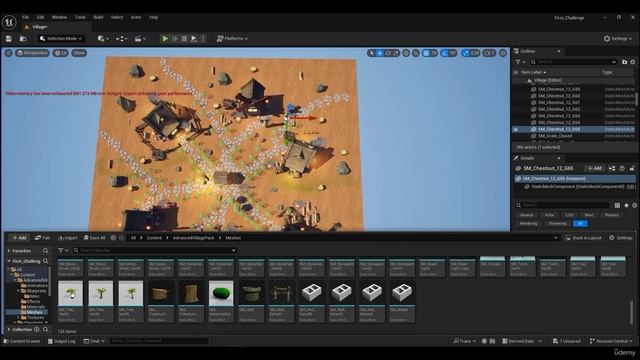Stop the play session
640x360 pixels.
pyautogui.click(x=184, y=38)
